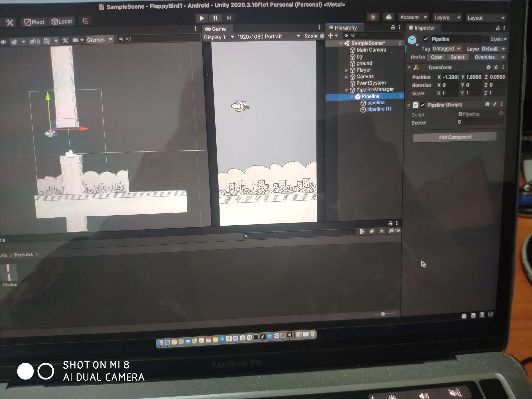Open Transform presets icon

[x=496, y=68]
